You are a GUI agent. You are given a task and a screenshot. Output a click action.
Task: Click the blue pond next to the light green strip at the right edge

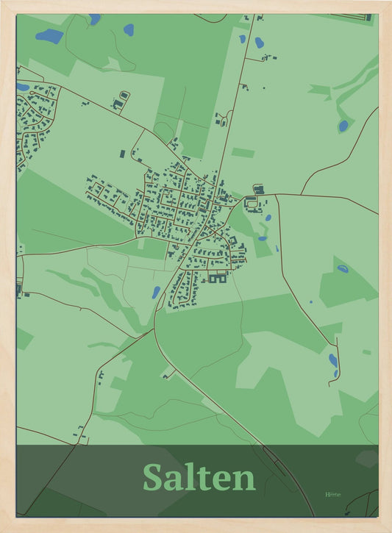[343, 126]
